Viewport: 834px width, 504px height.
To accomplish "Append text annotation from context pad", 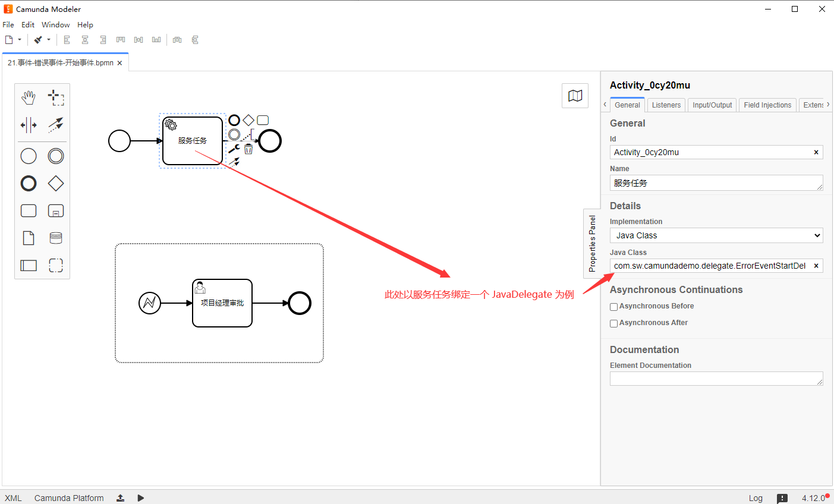I will point(248,135).
